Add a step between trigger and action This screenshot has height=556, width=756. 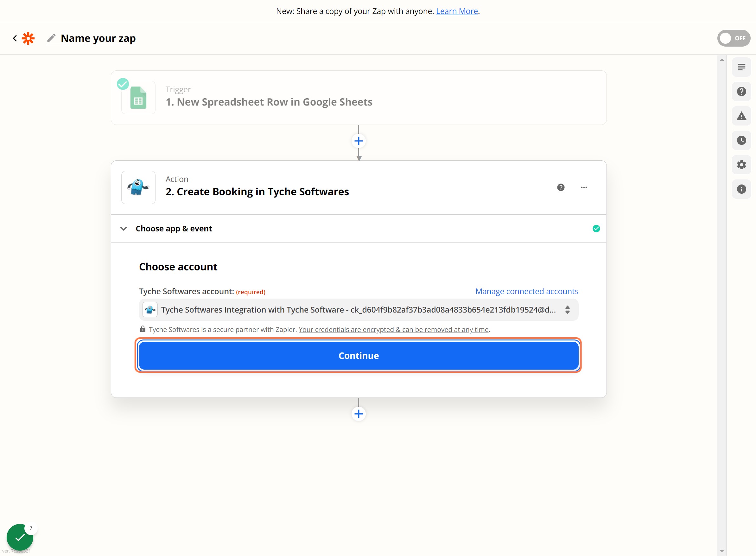point(359,141)
